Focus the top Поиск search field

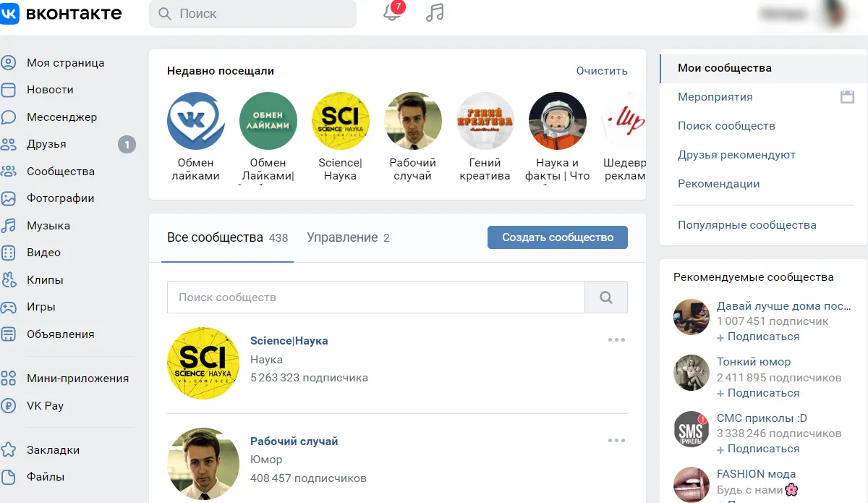coord(252,14)
